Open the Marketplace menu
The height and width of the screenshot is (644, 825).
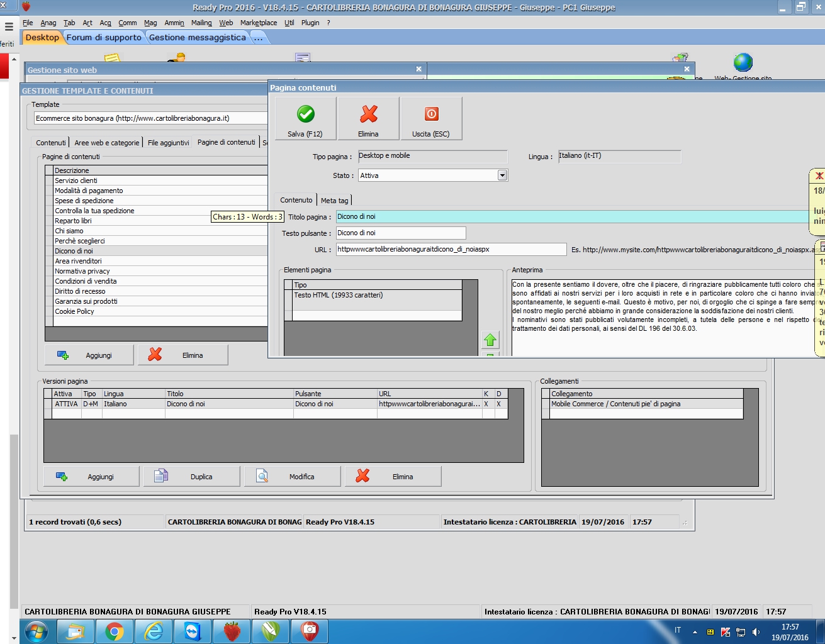(259, 23)
